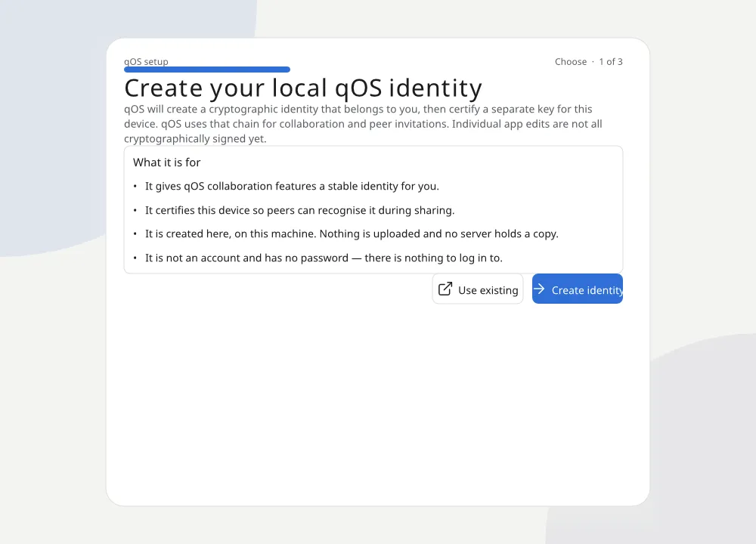
Task: Click the arrow icon in Create identity
Action: (539, 289)
